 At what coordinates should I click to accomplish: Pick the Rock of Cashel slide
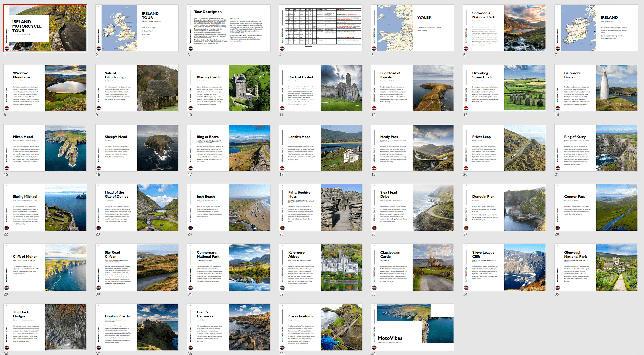point(321,88)
